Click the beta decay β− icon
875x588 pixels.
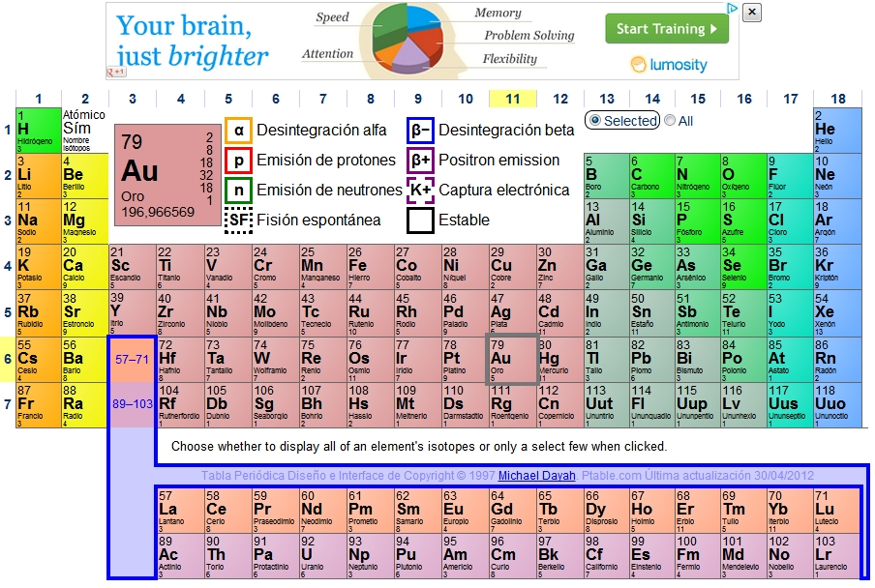click(x=420, y=131)
